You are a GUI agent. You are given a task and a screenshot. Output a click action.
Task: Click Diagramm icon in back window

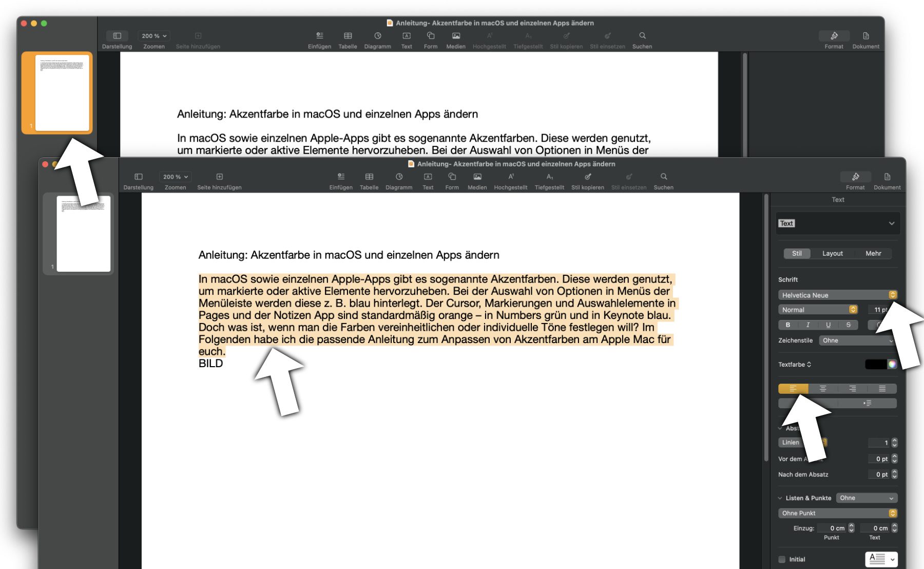pos(378,36)
